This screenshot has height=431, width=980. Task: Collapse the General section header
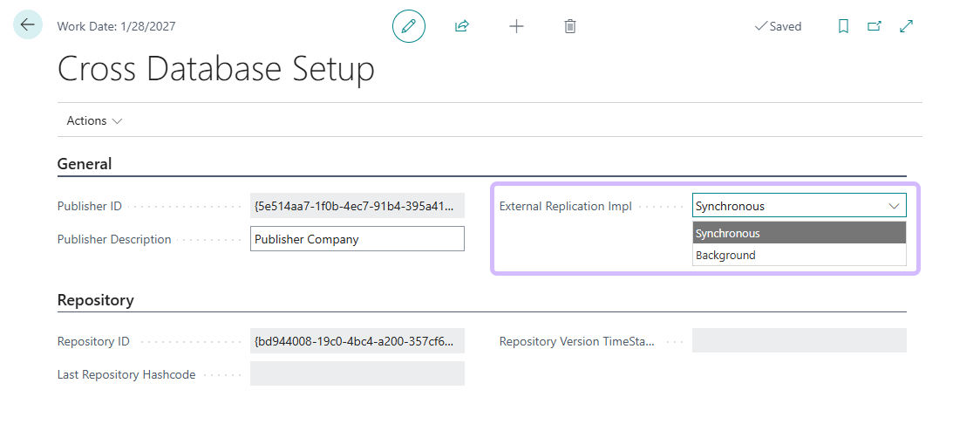click(x=85, y=163)
